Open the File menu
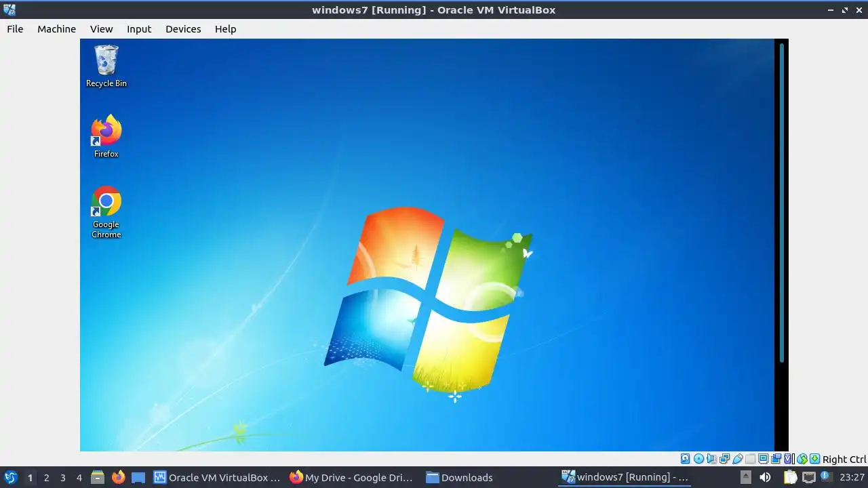 pos(15,29)
